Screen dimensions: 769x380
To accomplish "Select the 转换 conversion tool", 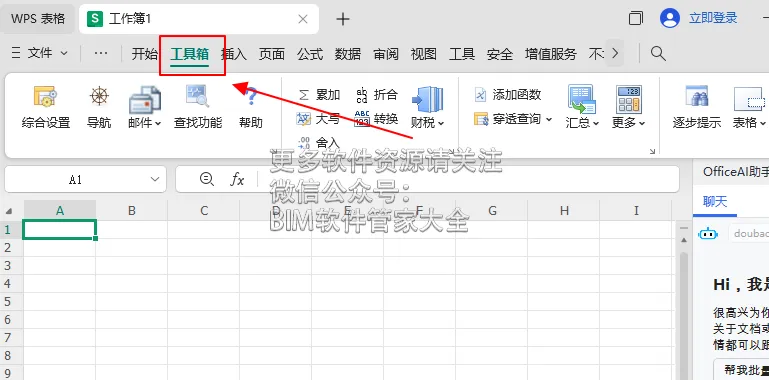I will (x=377, y=119).
